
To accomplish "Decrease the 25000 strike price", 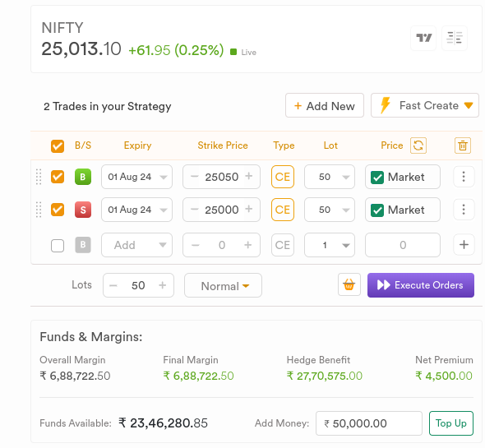I will coord(194,209).
